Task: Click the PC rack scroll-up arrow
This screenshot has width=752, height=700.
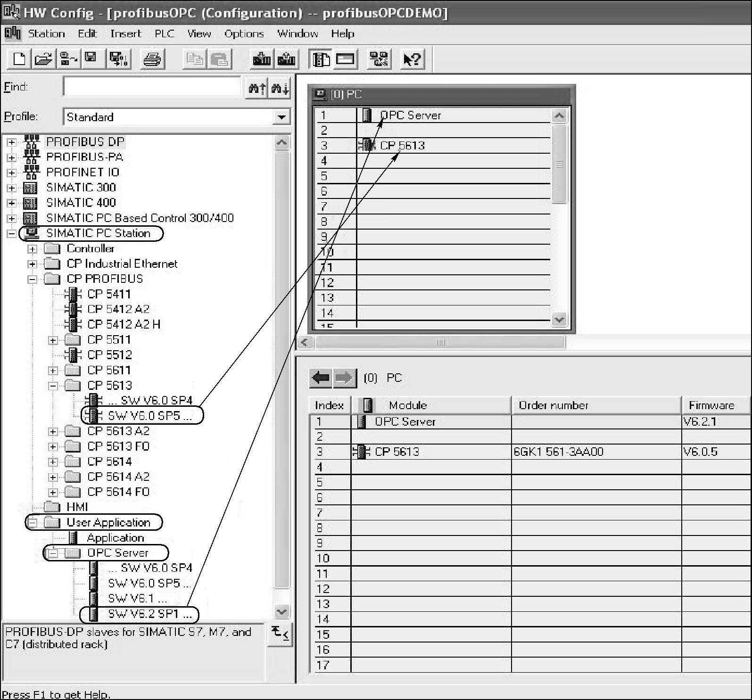Action: pos(559,115)
